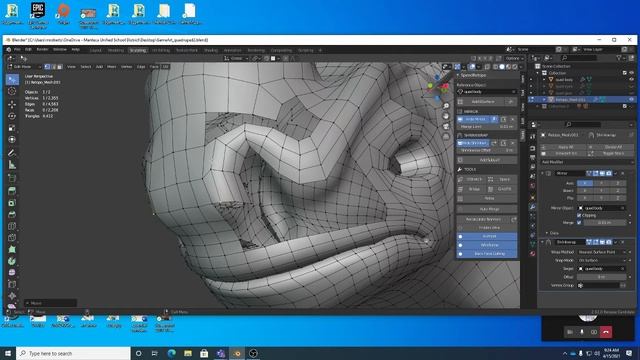Select the Measure tool
The height and width of the screenshot is (360, 640).
coord(12,165)
